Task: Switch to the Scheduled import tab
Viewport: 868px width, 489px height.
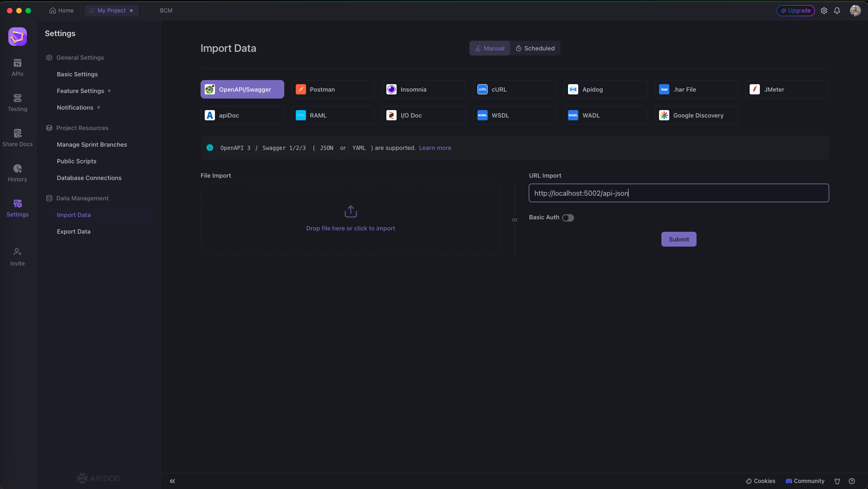Action: click(535, 48)
